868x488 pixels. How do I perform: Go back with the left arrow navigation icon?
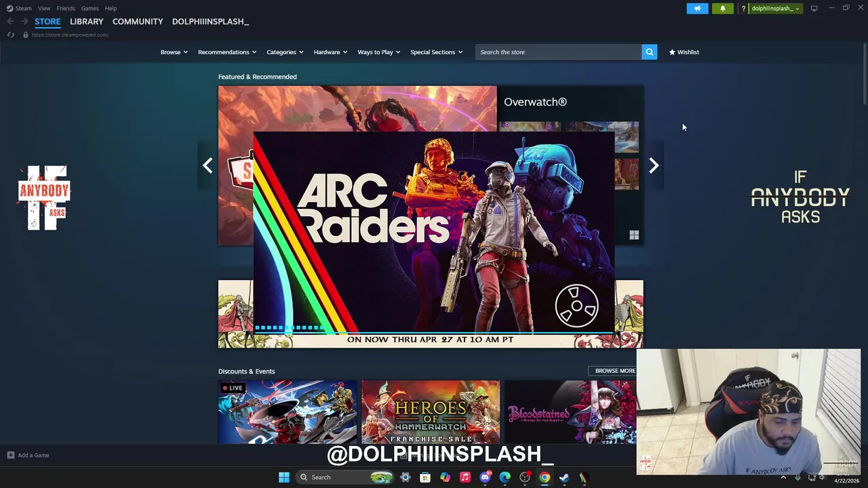[x=10, y=22]
